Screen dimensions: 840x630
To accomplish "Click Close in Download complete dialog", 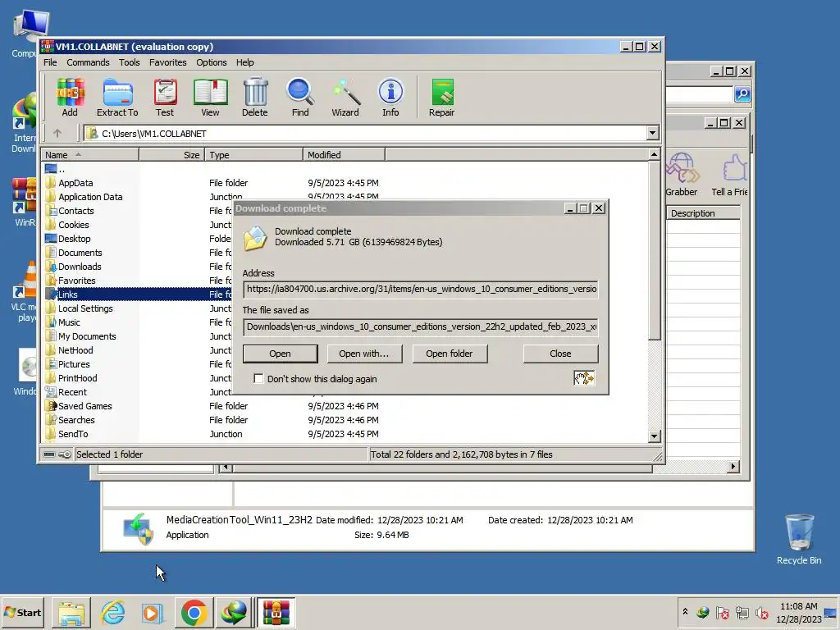I will point(560,354).
